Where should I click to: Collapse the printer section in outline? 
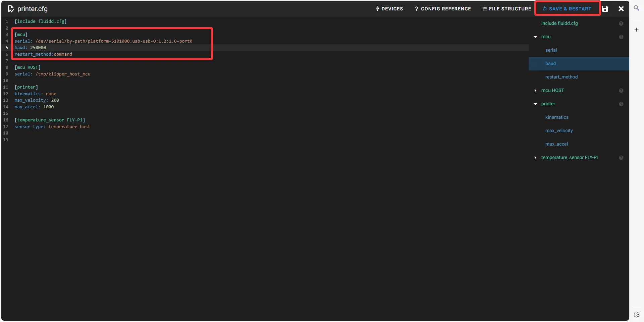535,104
